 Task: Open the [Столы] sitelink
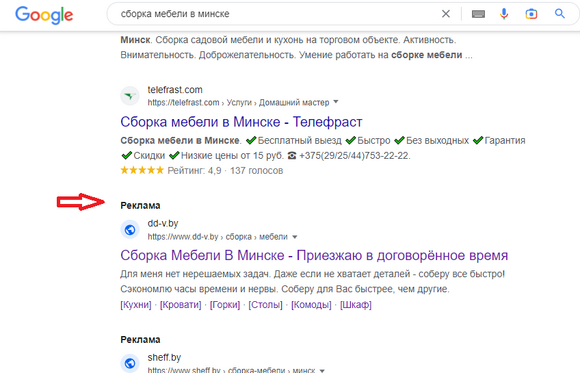point(265,305)
